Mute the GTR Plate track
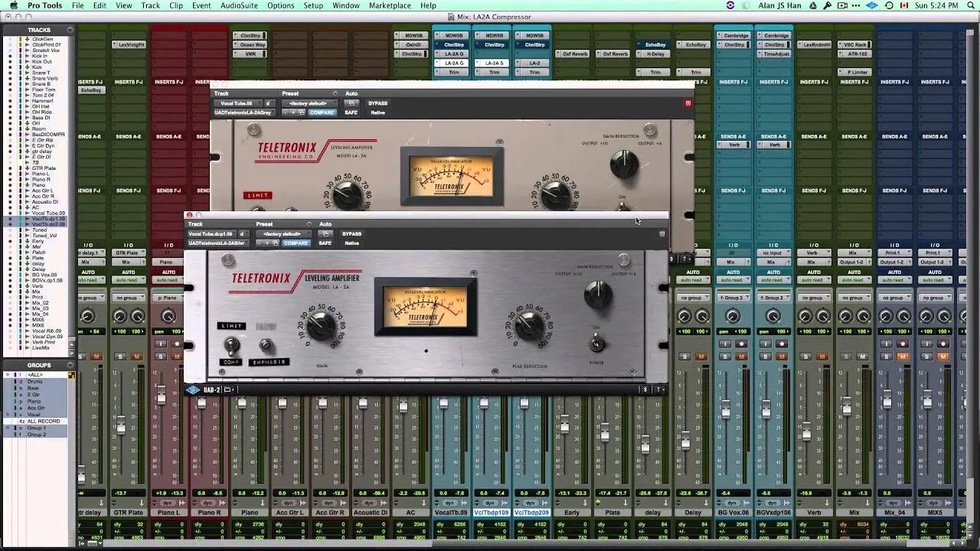 pyautogui.click(x=137, y=357)
